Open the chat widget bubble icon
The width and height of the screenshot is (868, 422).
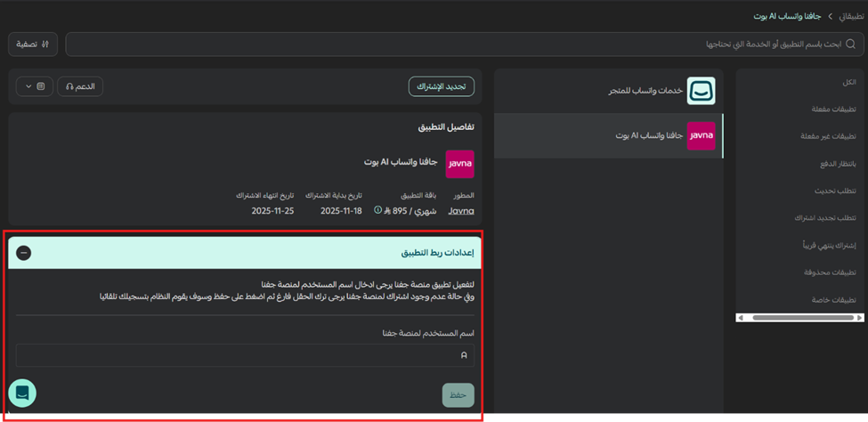coord(22,394)
